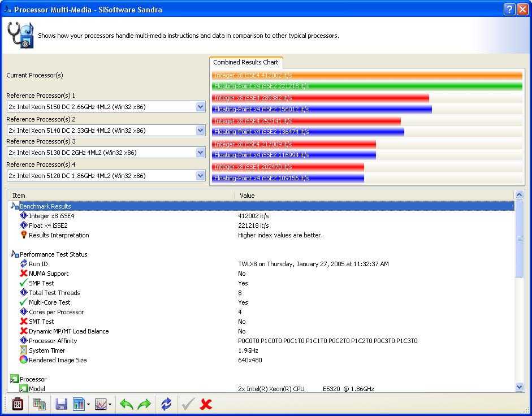Click the blue Floating-Point 156012 it/s bar
Viewport: 532px width, 416px height.
click(x=322, y=109)
